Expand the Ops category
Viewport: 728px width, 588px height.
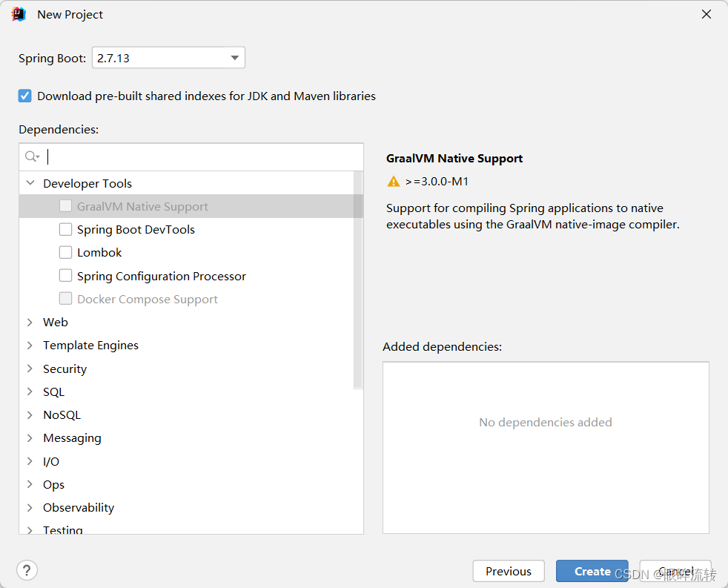click(30, 484)
